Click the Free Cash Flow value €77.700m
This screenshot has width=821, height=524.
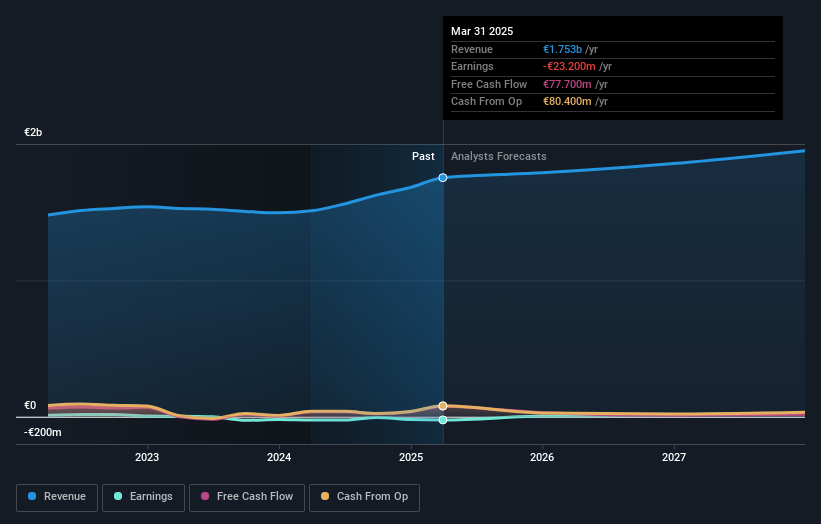(567, 84)
